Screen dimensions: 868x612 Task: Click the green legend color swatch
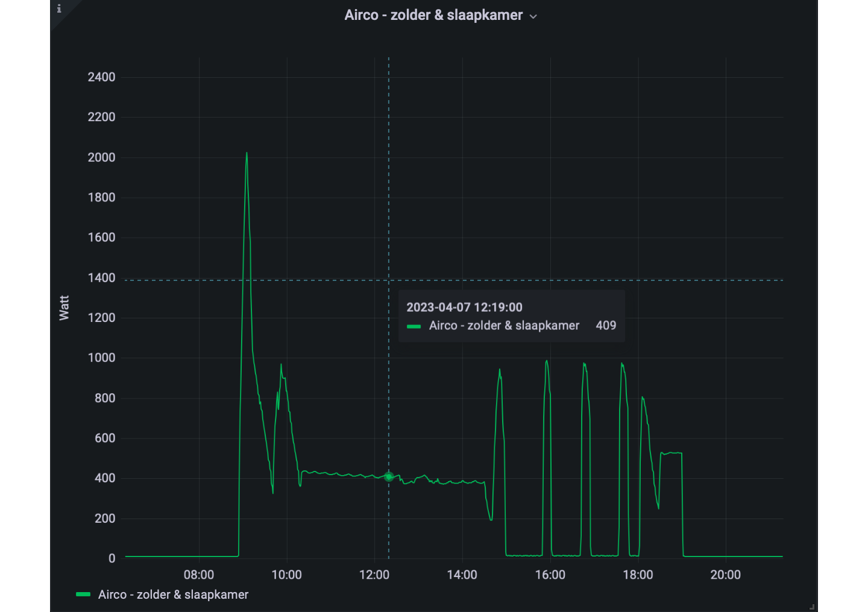[x=83, y=595]
